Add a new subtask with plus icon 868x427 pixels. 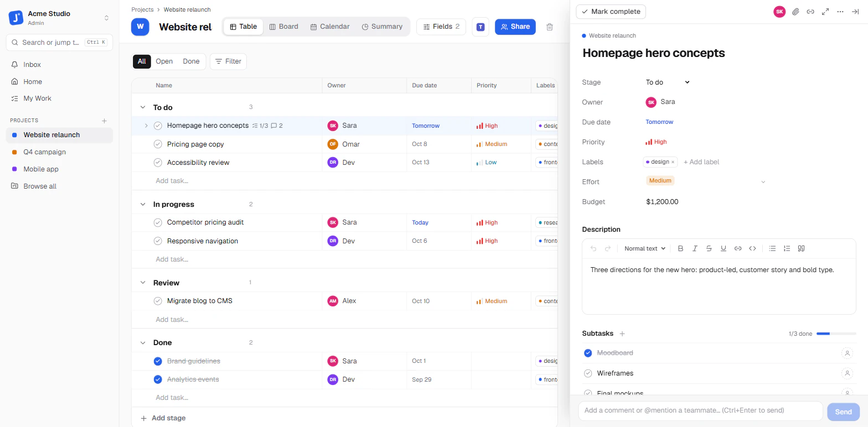[622, 334]
